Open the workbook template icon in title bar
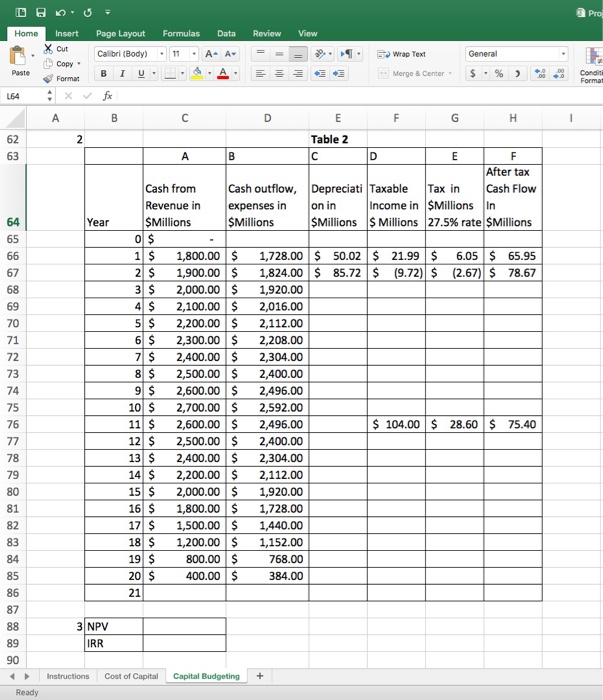603x700 pixels. click(21, 12)
